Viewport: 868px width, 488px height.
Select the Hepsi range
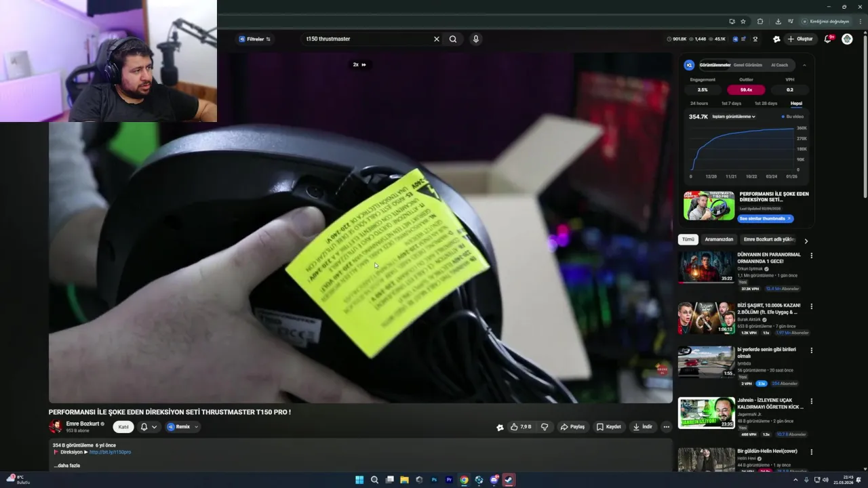[x=796, y=104]
